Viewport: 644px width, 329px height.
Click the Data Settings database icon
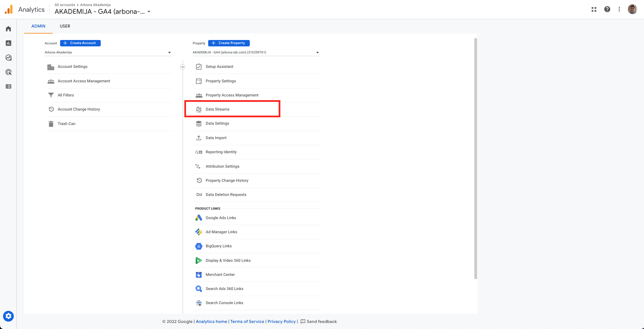[199, 123]
